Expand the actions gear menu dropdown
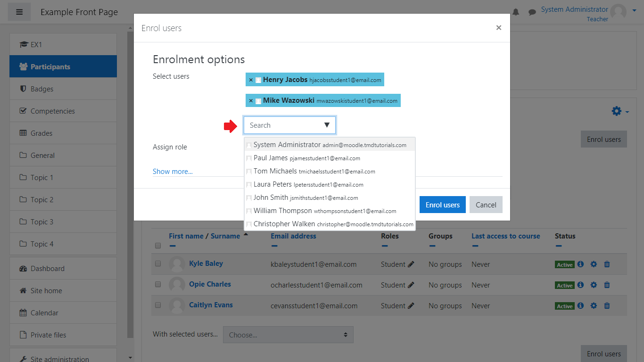 coord(619,111)
